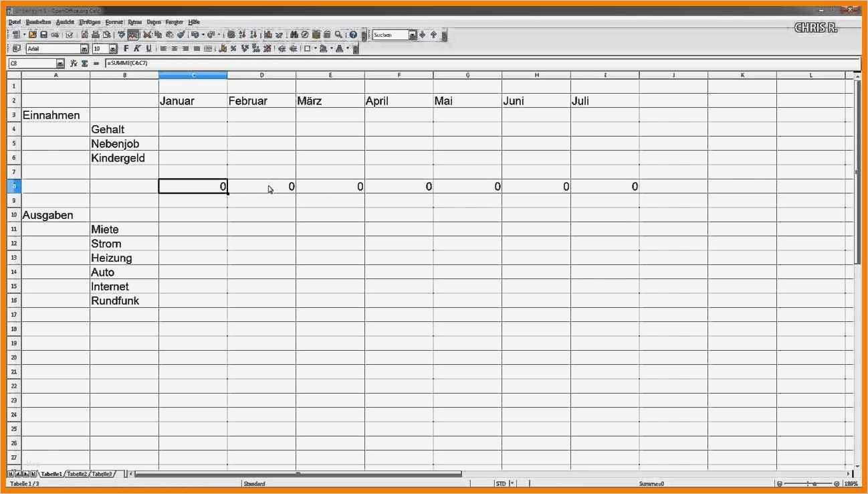The image size is (868, 494).
Task: Open the Arial font name dropdown
Action: click(x=85, y=49)
